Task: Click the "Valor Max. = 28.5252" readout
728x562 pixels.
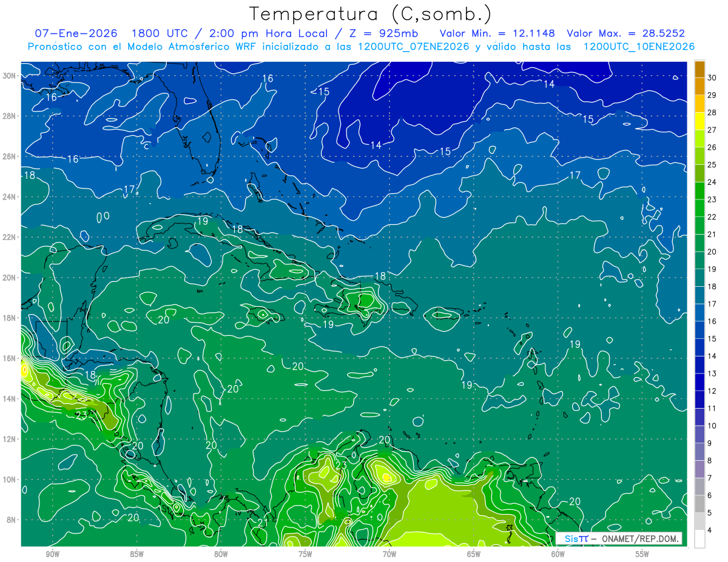Action: (x=625, y=33)
